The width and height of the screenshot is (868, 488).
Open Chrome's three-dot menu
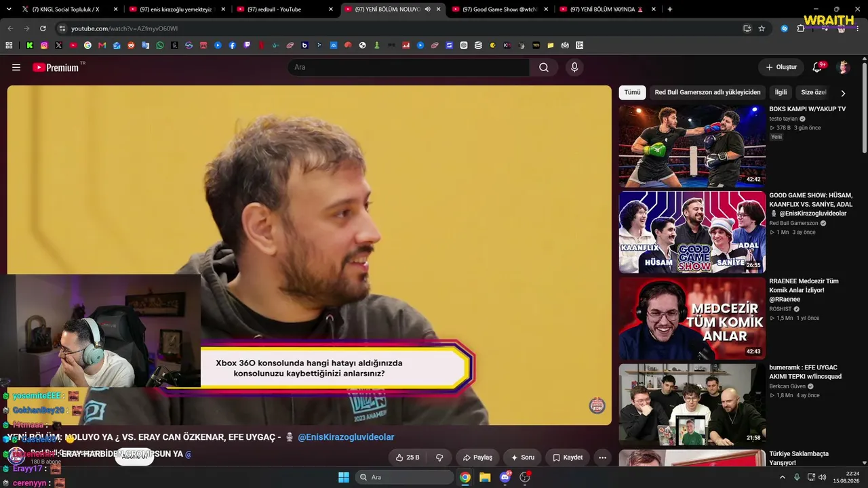[857, 28]
